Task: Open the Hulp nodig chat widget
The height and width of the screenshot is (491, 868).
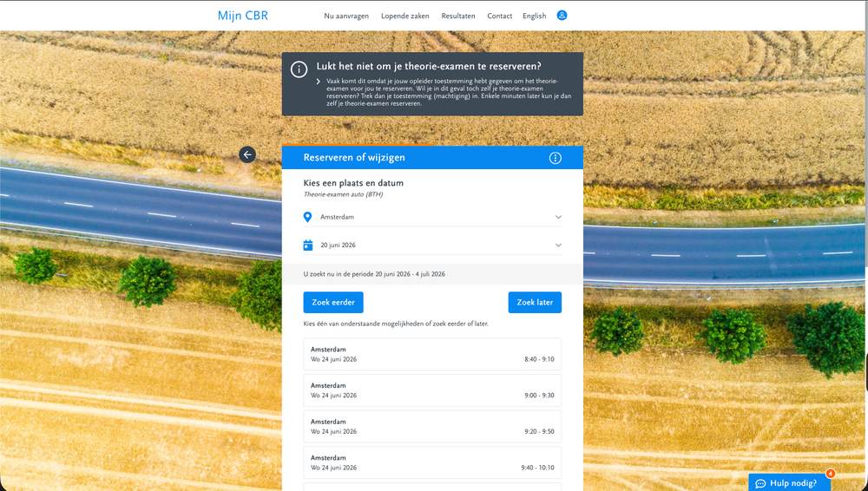Action: pyautogui.click(x=790, y=482)
